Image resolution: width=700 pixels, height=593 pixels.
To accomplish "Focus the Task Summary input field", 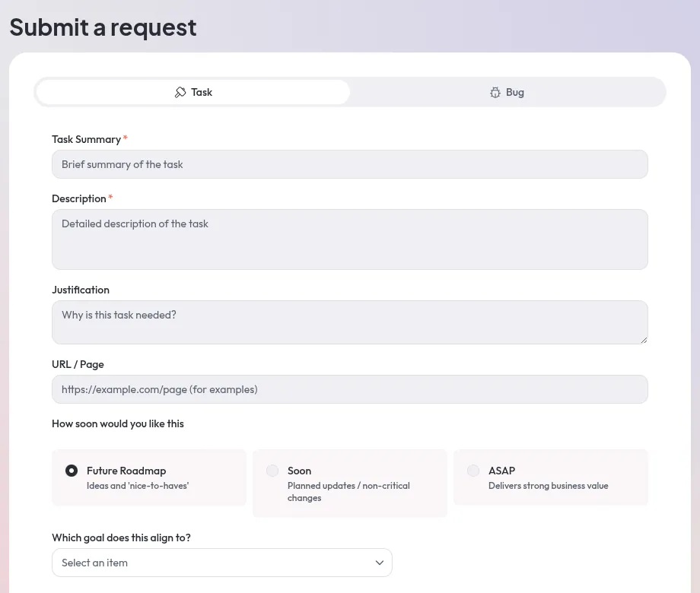I will (x=349, y=164).
